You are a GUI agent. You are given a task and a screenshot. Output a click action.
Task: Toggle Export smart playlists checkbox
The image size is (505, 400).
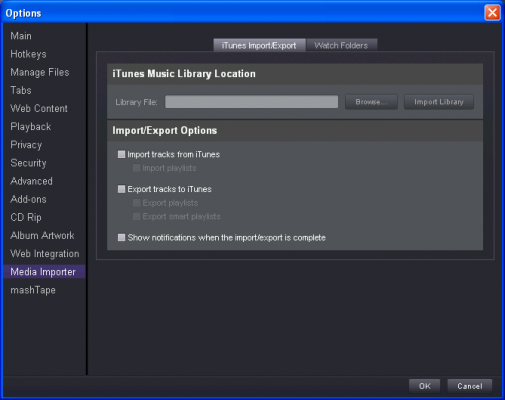click(x=136, y=216)
